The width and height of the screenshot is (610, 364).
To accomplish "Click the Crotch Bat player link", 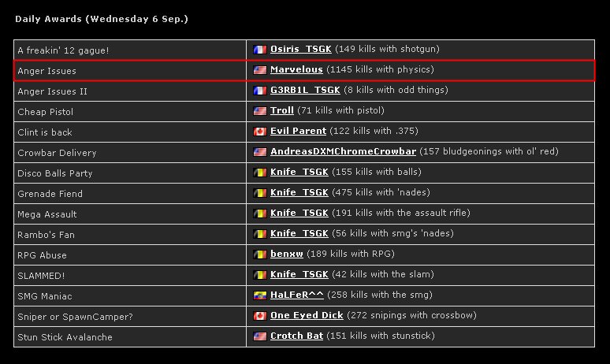I will (296, 336).
